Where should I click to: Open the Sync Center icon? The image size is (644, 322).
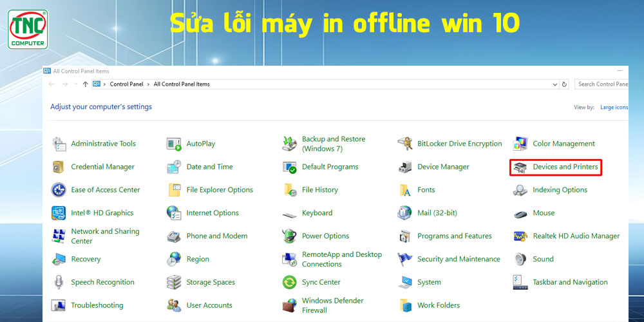[x=290, y=282]
